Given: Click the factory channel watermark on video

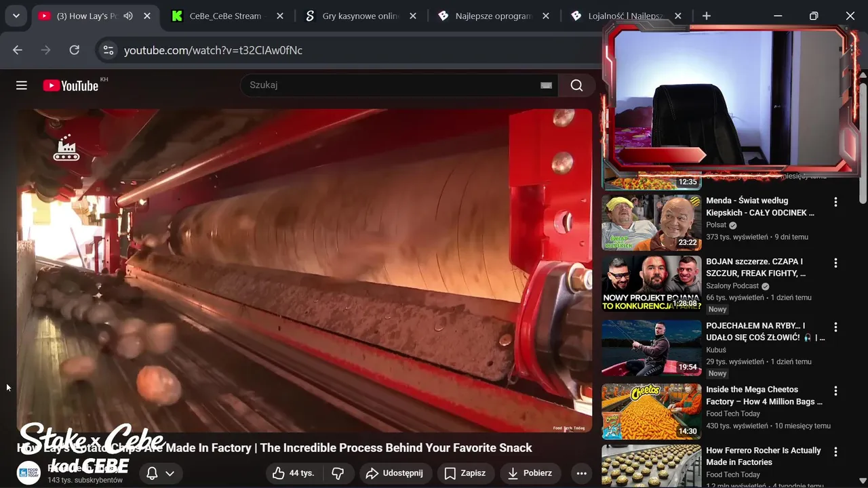Looking at the screenshot, I should [66, 149].
